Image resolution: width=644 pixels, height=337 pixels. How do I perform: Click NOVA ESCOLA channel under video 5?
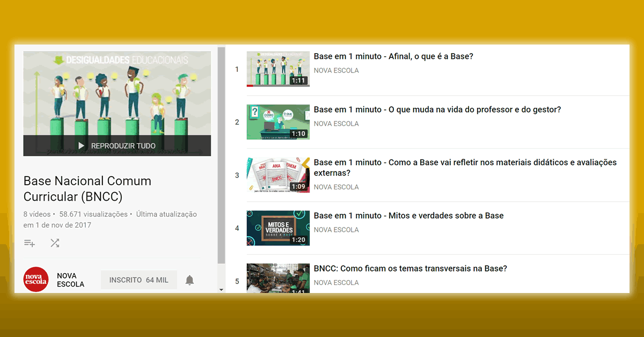pos(336,283)
